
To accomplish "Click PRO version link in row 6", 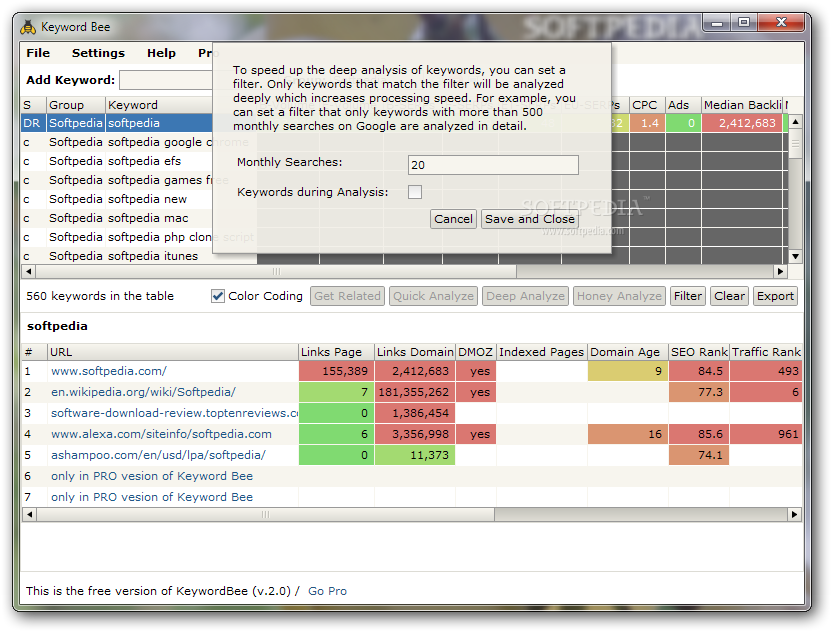I will pyautogui.click(x=152, y=476).
